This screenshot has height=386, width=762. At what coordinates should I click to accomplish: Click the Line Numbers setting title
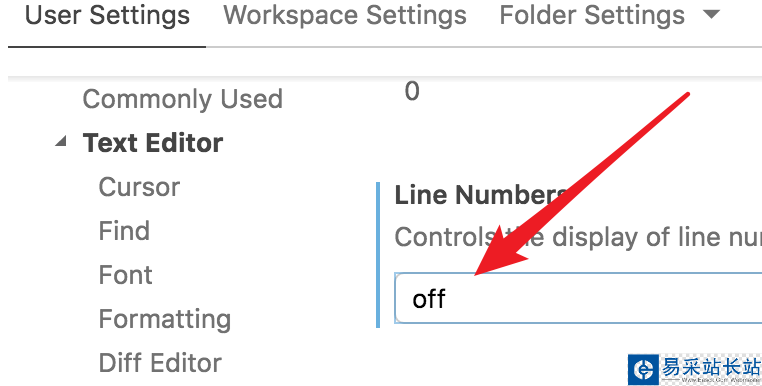[x=480, y=195]
